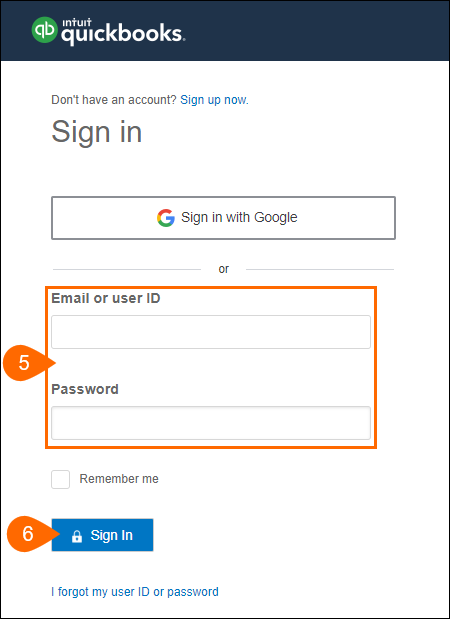Screen dimensions: 450x619
Task: Focus the Password input field
Action: point(211,423)
